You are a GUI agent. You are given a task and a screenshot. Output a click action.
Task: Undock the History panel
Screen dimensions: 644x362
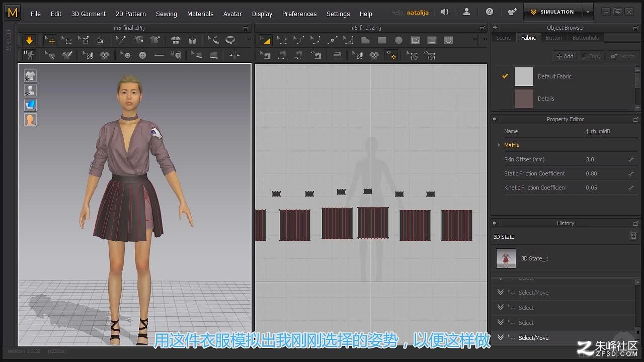[635, 223]
